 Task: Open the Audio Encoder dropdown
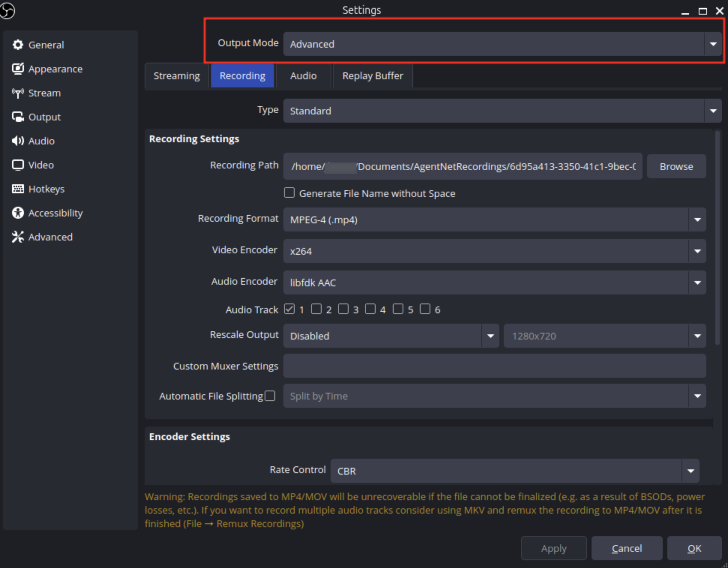[494, 282]
